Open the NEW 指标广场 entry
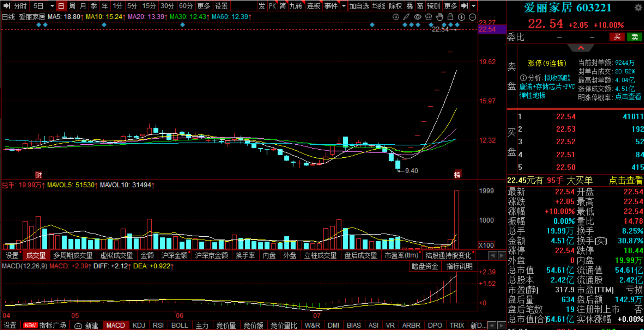 (45, 326)
